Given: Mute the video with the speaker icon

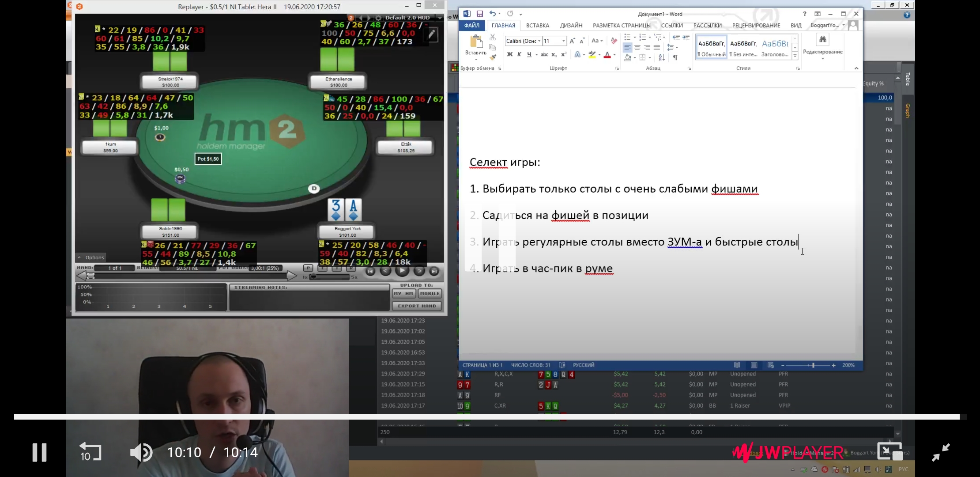Looking at the screenshot, I should pos(141,452).
